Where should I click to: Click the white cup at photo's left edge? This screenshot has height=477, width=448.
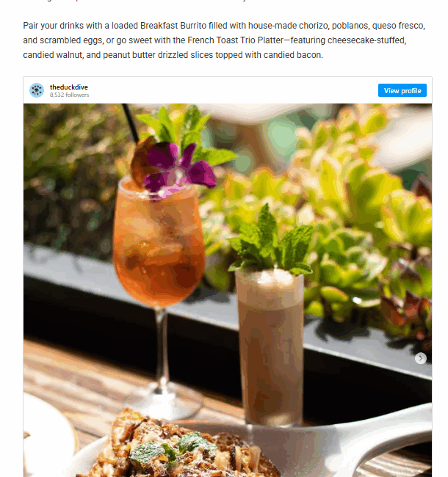[x=48, y=435]
